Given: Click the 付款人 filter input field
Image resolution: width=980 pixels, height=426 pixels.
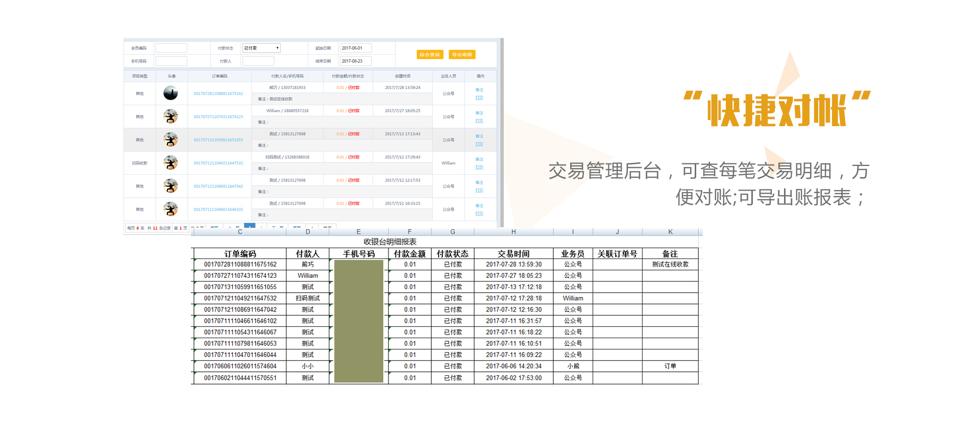Looking at the screenshot, I should [x=258, y=61].
